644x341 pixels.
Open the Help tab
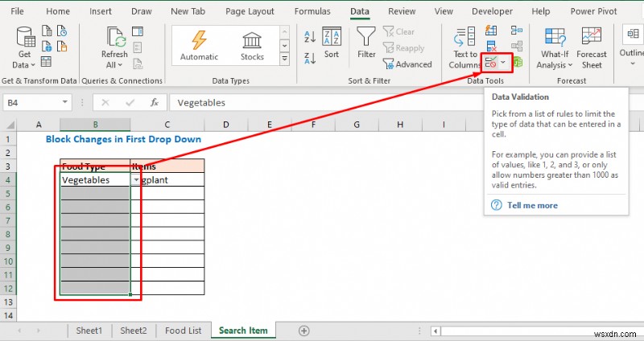click(541, 11)
